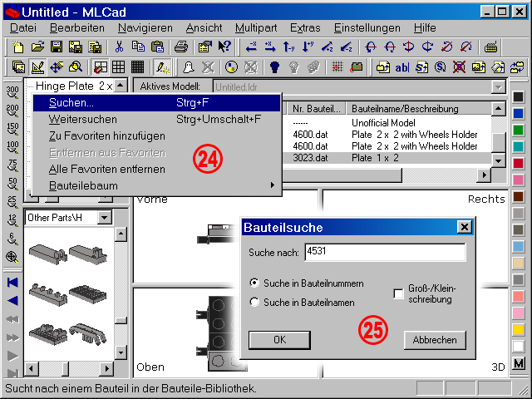The height and width of the screenshot is (399, 532).
Task: Enable Groß-/Kleinschreibung checkbox
Action: [398, 293]
